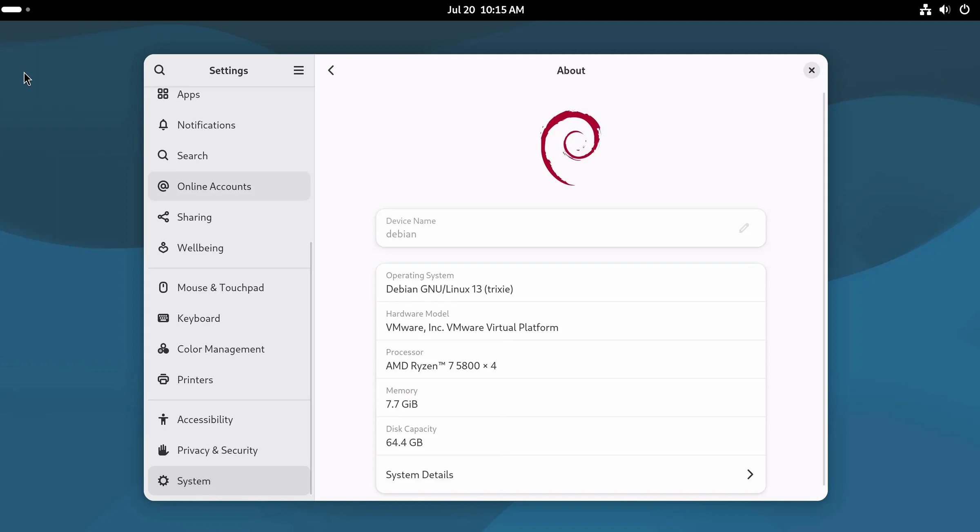Select Color Management in sidebar
The image size is (980, 532).
tap(229, 349)
